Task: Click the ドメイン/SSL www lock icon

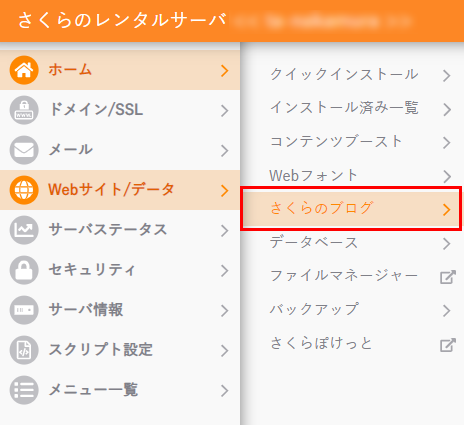Action: click(x=24, y=110)
